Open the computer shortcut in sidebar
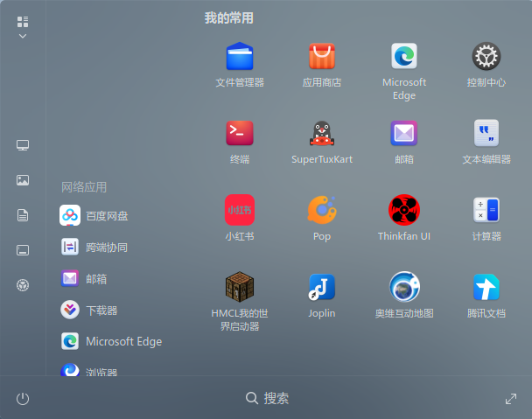532x419 pixels. 23,145
